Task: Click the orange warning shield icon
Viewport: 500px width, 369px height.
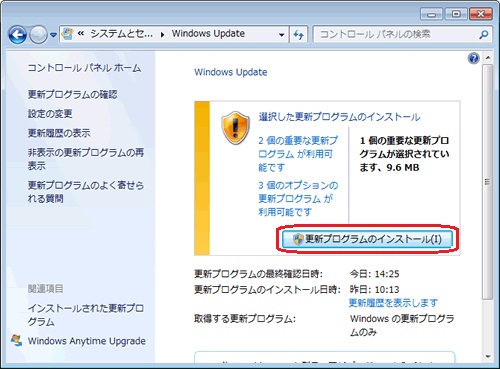Action: tap(236, 128)
